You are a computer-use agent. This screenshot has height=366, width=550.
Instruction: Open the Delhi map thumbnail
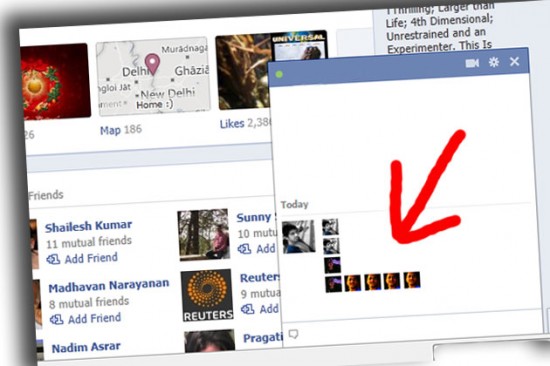[154, 76]
